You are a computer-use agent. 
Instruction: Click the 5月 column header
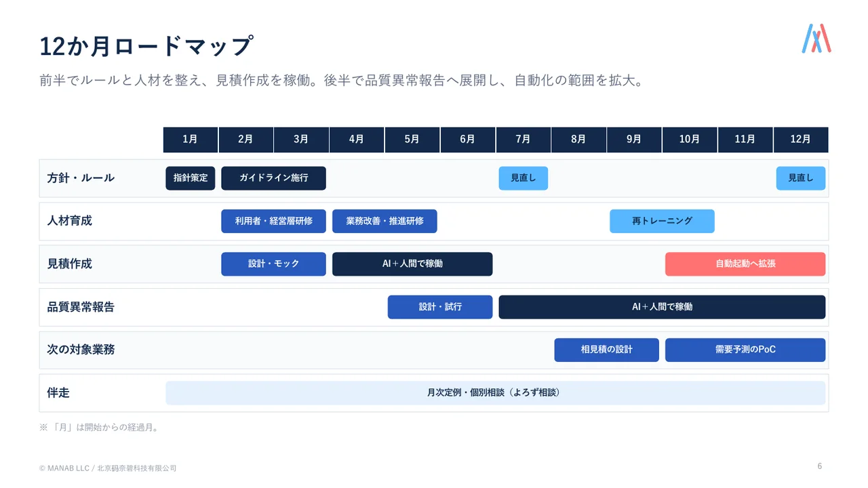click(412, 140)
